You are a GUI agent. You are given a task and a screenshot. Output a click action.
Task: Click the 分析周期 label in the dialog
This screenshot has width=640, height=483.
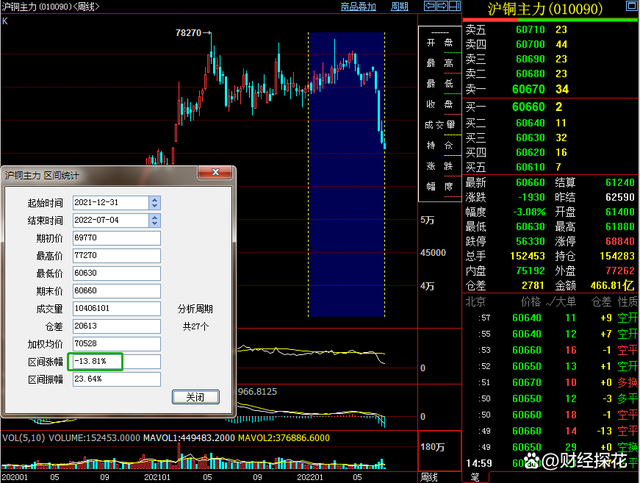[195, 309]
